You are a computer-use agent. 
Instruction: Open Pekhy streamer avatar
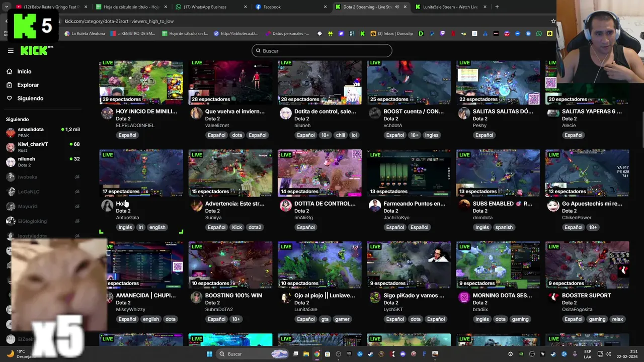pos(464,113)
